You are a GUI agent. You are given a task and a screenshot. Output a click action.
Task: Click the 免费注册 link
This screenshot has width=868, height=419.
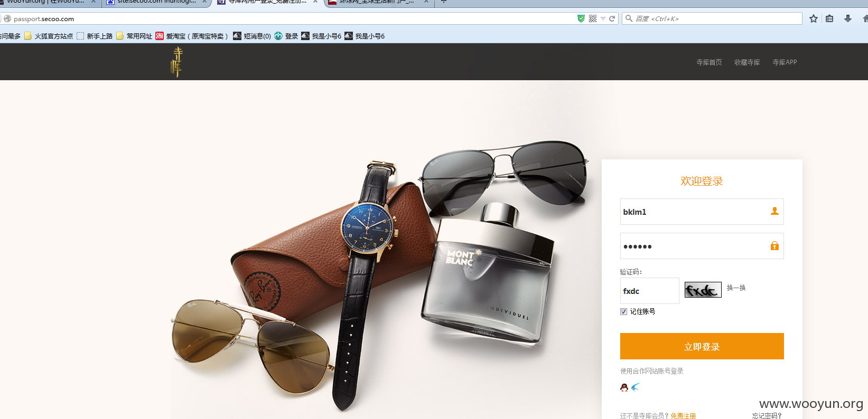pos(683,416)
